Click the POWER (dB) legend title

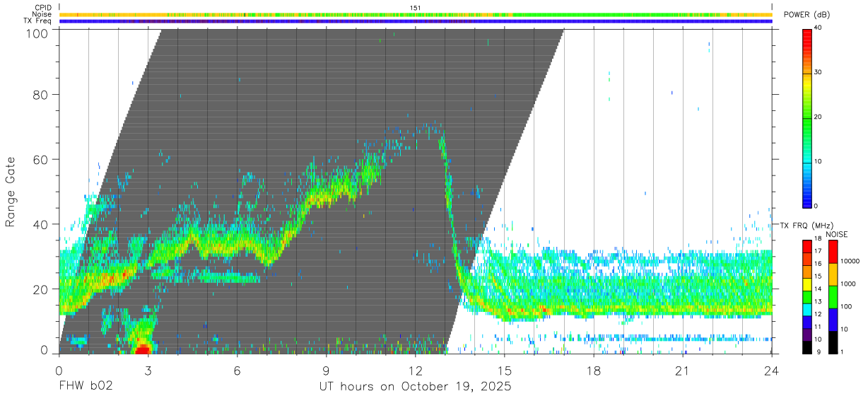click(x=807, y=15)
